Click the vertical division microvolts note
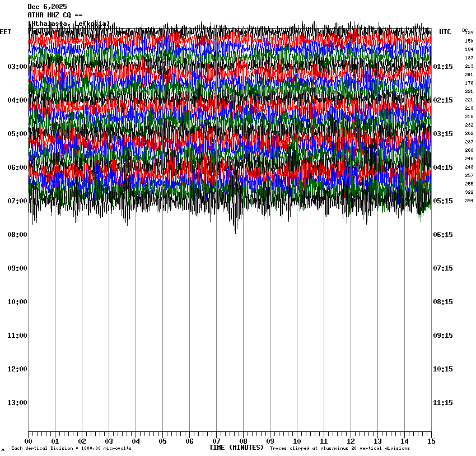The height and width of the screenshot is (456, 476). [71, 448]
